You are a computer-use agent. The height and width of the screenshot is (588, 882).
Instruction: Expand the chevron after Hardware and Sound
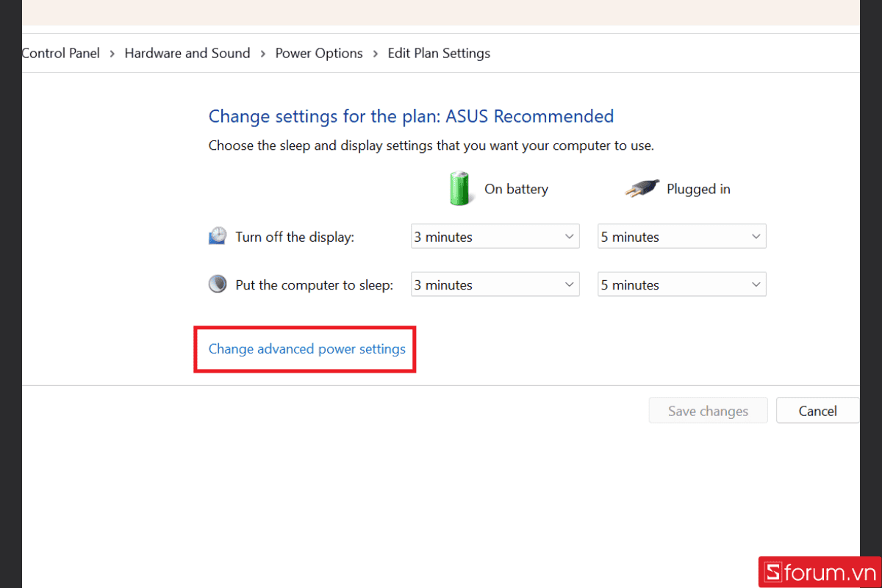(x=262, y=53)
